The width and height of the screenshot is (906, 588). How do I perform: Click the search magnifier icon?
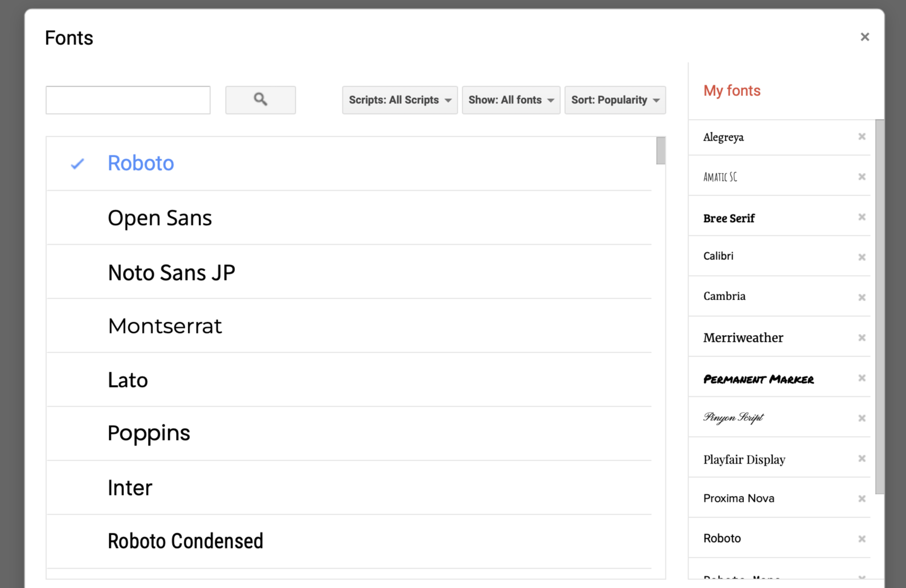260,99
